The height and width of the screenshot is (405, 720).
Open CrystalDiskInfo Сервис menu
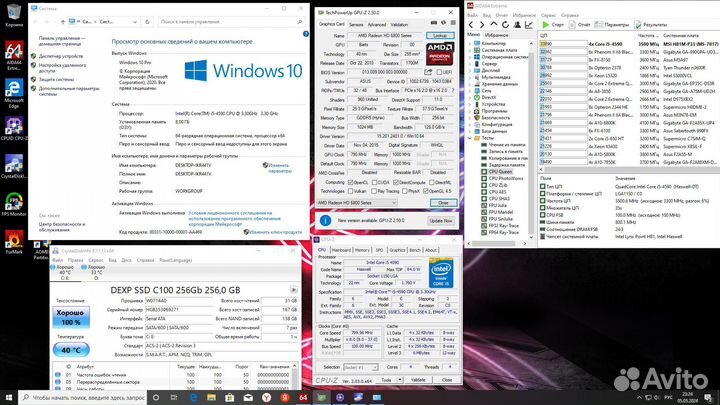[x=96, y=260]
